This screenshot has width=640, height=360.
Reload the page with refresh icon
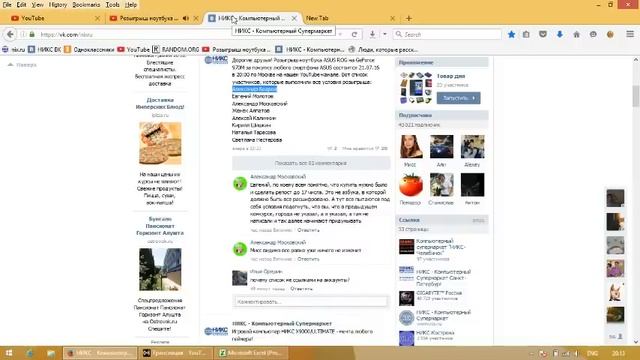(354, 35)
